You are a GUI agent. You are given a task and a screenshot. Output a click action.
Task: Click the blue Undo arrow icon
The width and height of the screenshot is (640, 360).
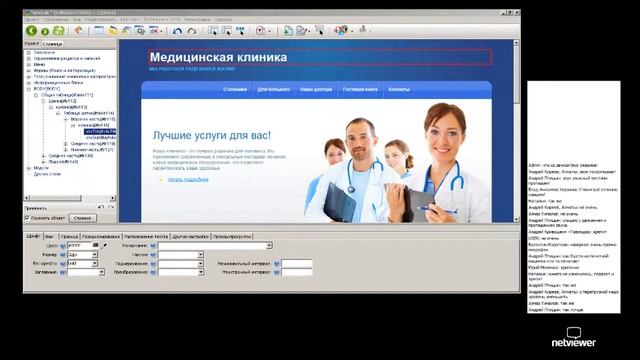click(x=177, y=31)
